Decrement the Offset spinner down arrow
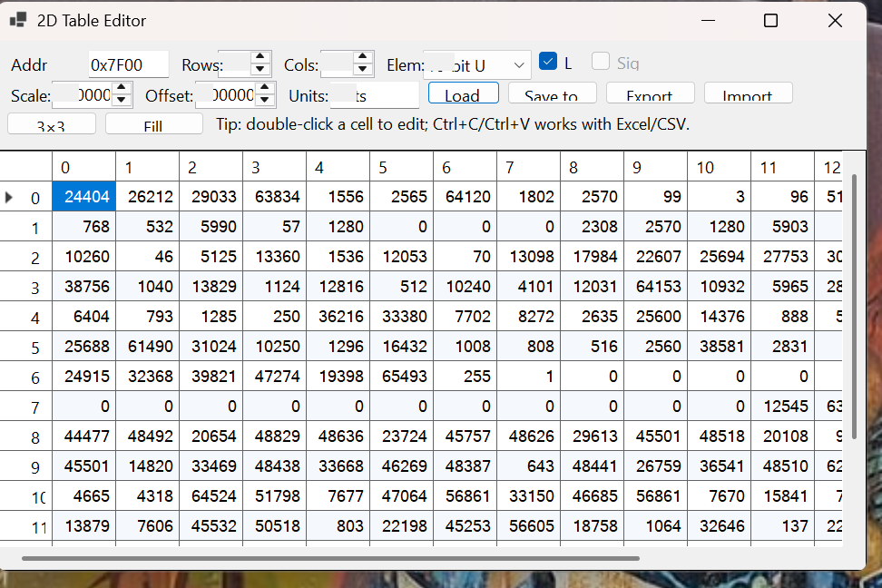 (x=265, y=100)
